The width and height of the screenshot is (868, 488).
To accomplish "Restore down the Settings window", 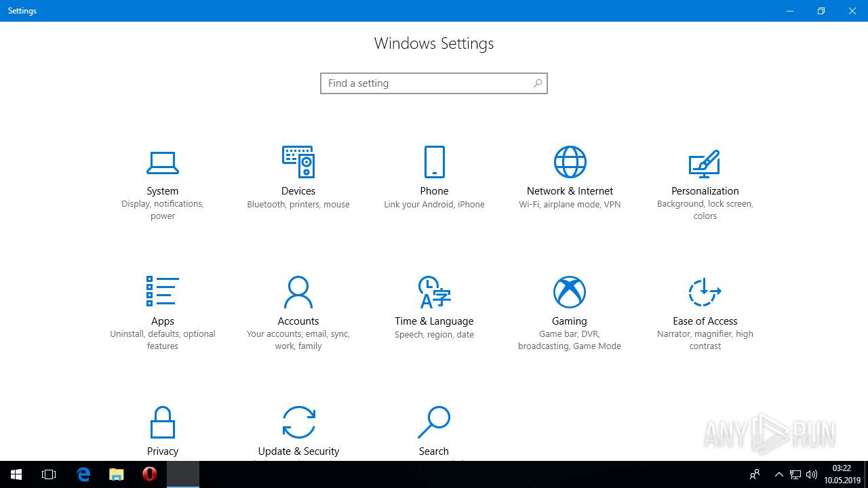I will click(821, 11).
